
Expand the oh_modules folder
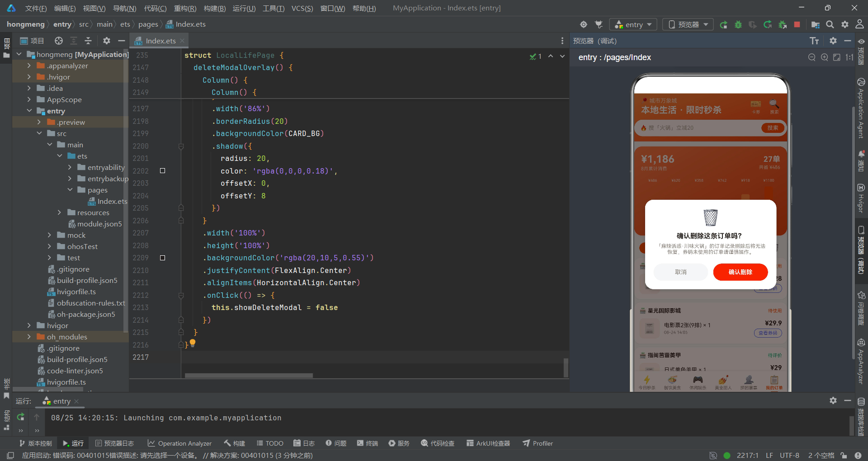click(x=29, y=337)
